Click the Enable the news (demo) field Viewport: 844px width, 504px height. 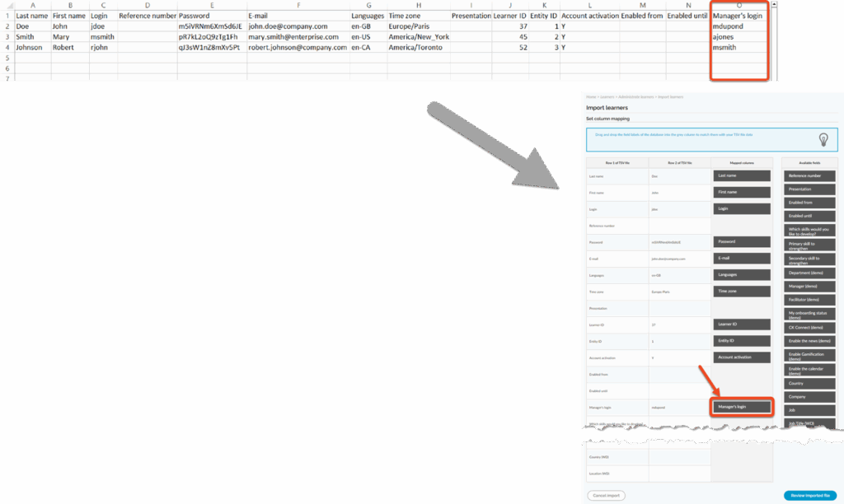click(x=811, y=340)
